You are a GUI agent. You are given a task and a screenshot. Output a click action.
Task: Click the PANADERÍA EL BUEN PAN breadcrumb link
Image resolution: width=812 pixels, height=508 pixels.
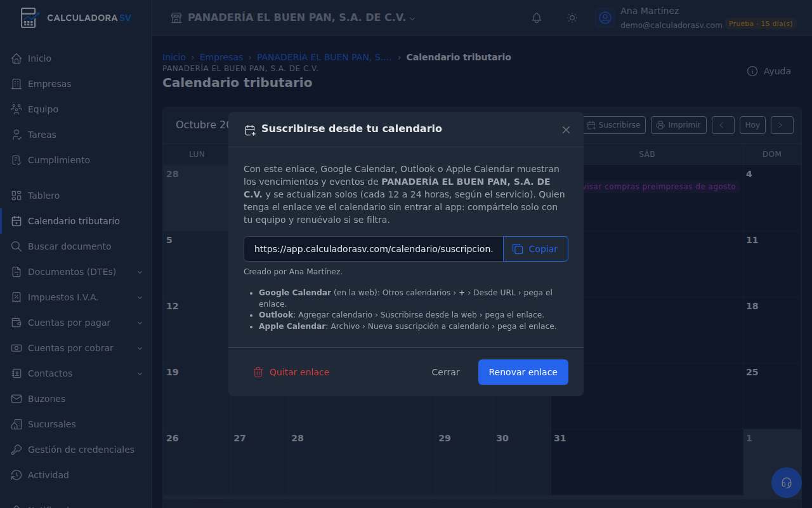coord(324,57)
